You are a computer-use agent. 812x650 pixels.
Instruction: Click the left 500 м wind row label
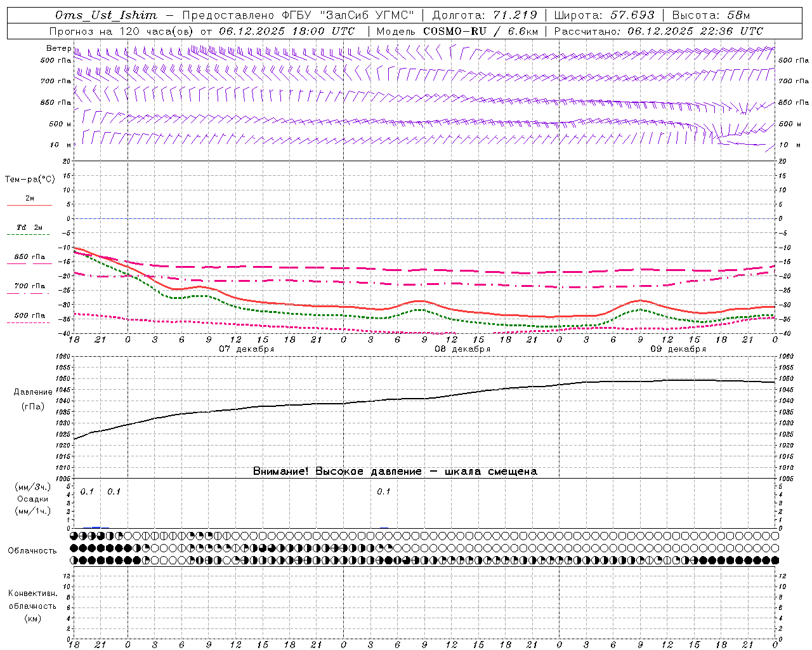coord(60,124)
